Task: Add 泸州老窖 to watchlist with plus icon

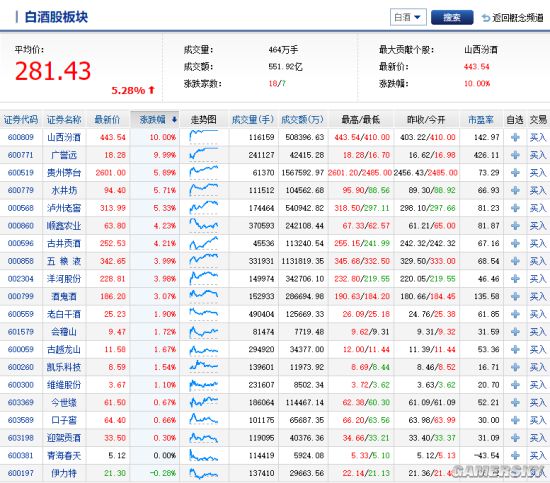Action: tap(515, 208)
